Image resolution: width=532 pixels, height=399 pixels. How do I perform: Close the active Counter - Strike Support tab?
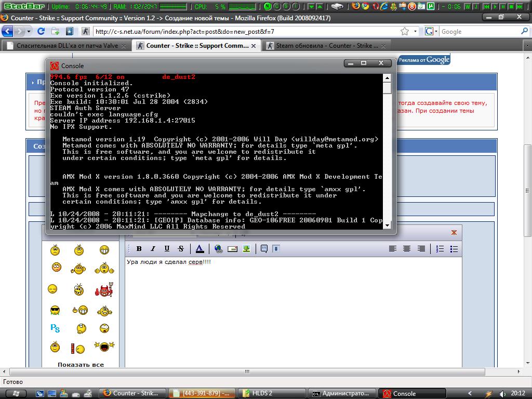pyautogui.click(x=254, y=46)
